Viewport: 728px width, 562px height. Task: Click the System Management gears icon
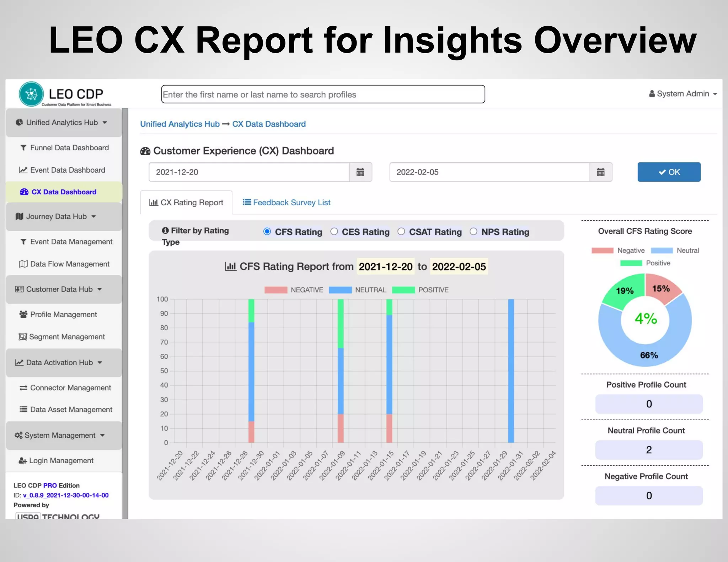pos(18,436)
